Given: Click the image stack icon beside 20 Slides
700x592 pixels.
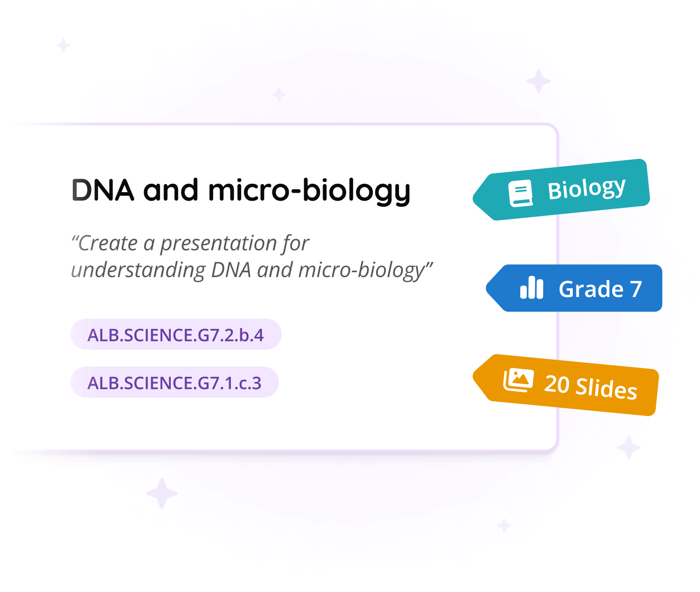Looking at the screenshot, I should [x=518, y=380].
